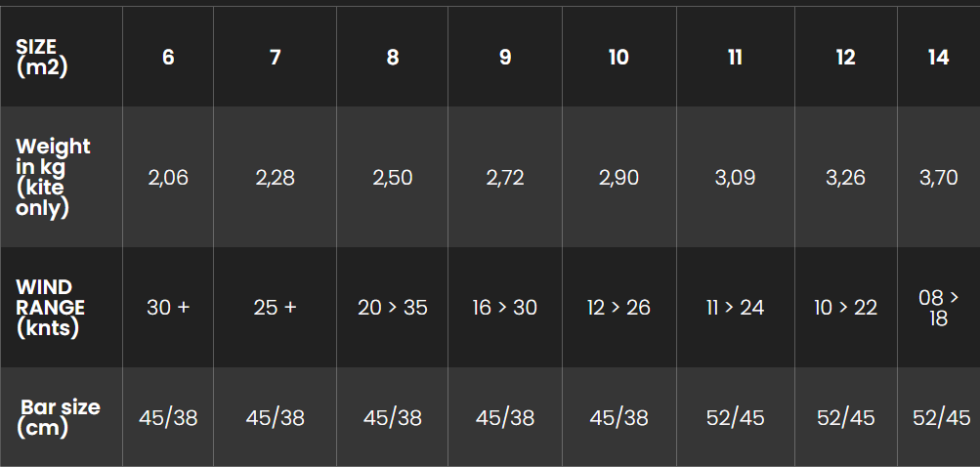The image size is (980, 467).
Task: Click the 3,09 weight value
Action: [x=735, y=178]
